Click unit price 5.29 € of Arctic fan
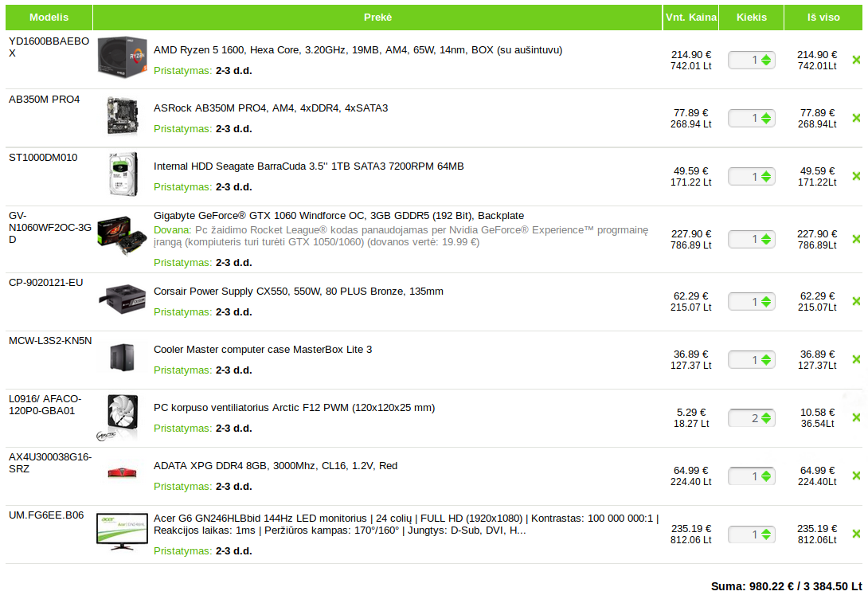 click(691, 412)
